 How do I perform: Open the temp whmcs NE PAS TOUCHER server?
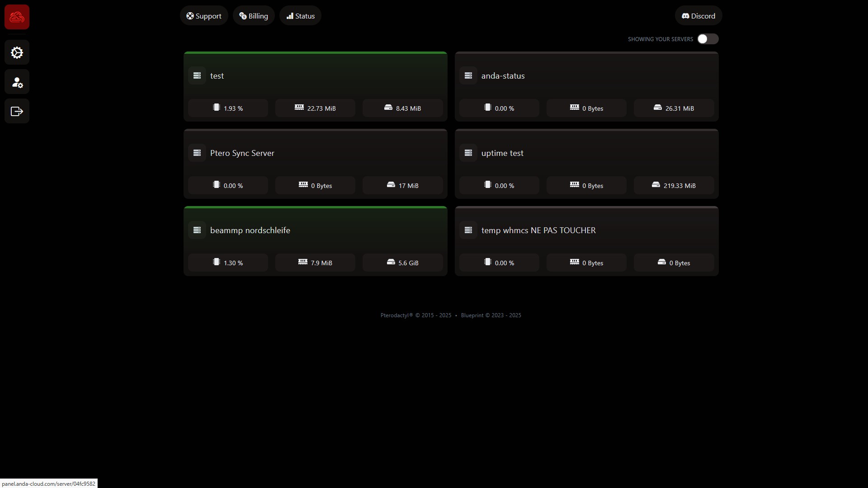[538, 230]
